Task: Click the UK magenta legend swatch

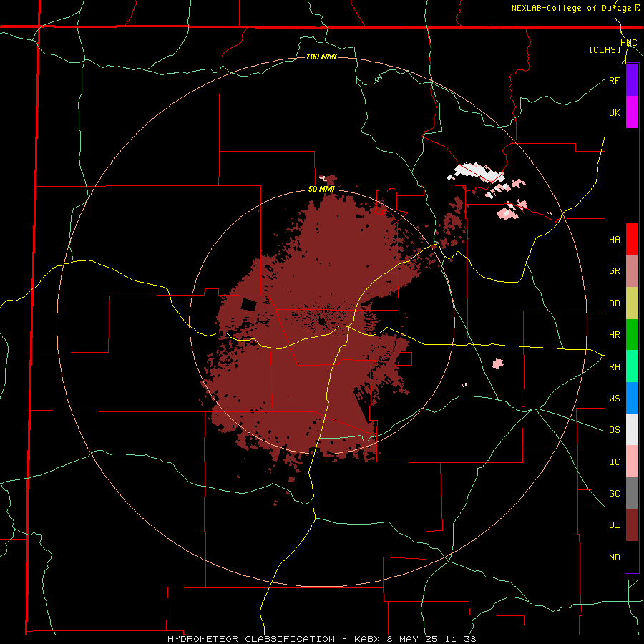Action: [632, 112]
